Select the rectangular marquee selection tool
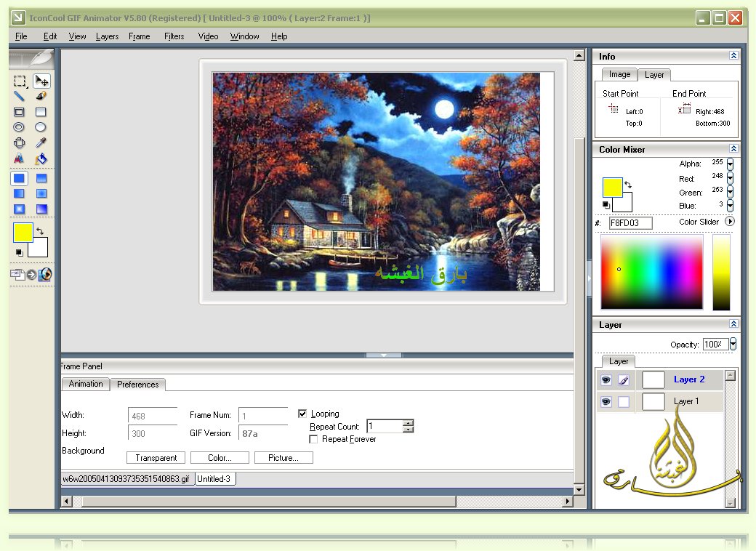 (20, 81)
